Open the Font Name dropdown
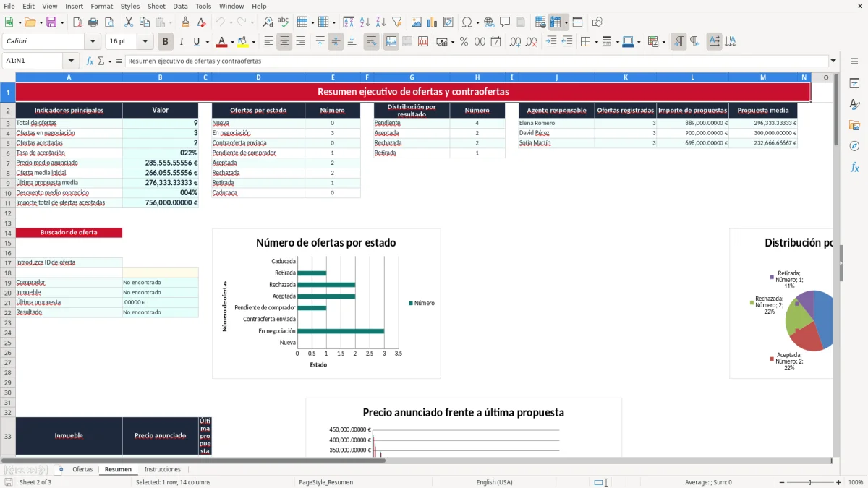Screen dimensions: 868x488 coord(93,42)
